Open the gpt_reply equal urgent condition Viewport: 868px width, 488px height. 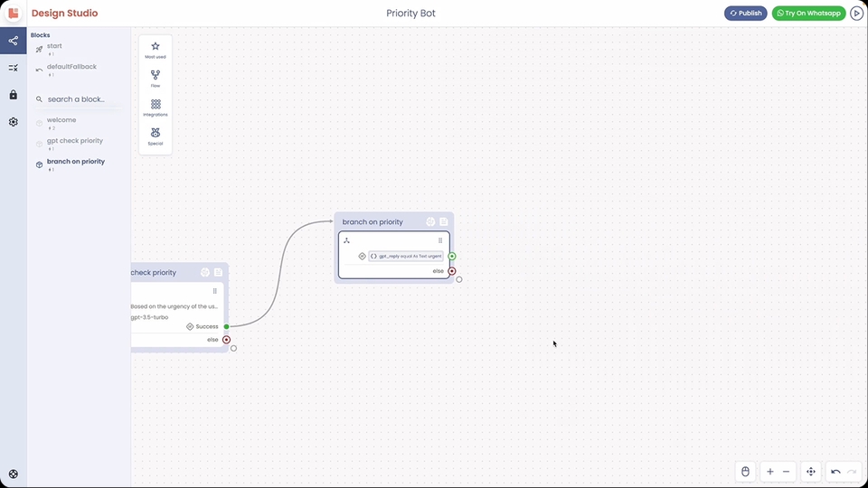pos(406,257)
